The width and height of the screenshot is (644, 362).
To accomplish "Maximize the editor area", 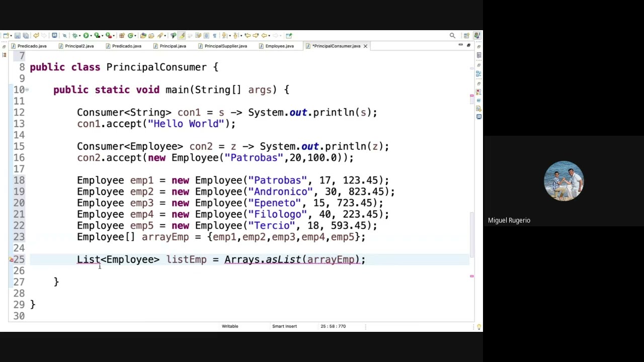I will (468, 45).
